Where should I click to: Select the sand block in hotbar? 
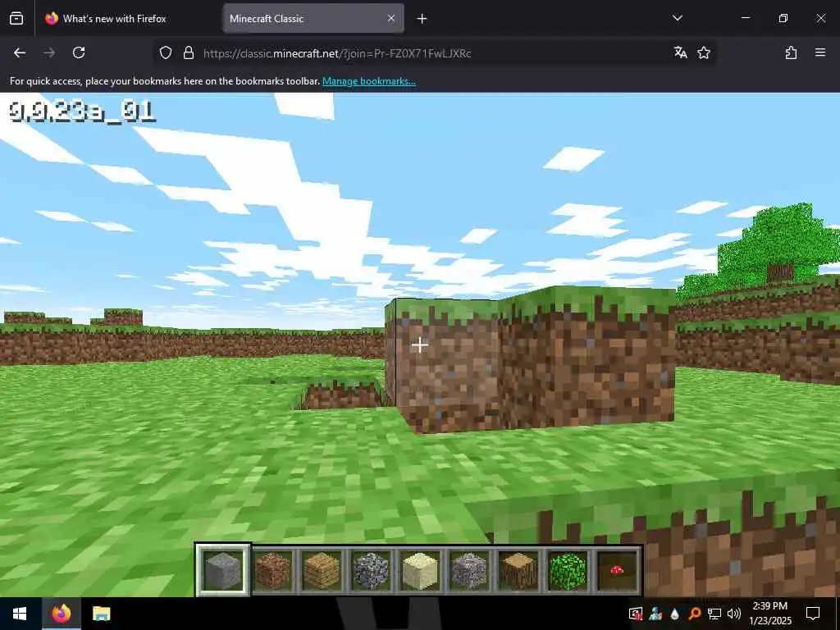click(420, 571)
